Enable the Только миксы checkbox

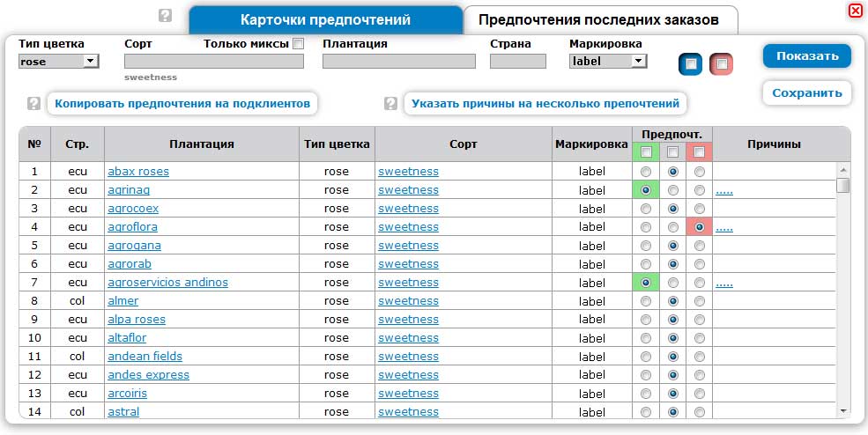(299, 43)
